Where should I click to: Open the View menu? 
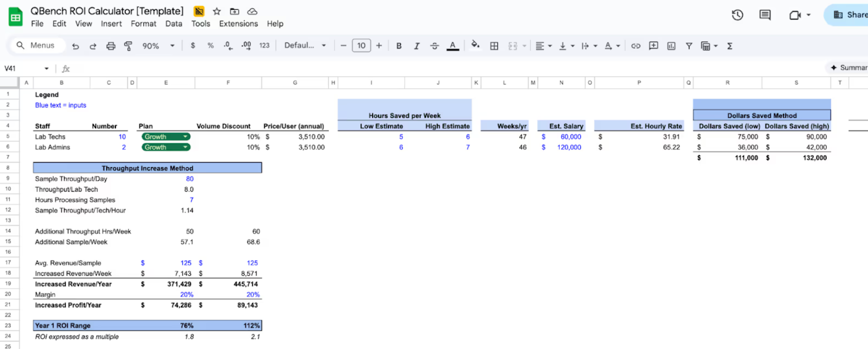pos(84,24)
